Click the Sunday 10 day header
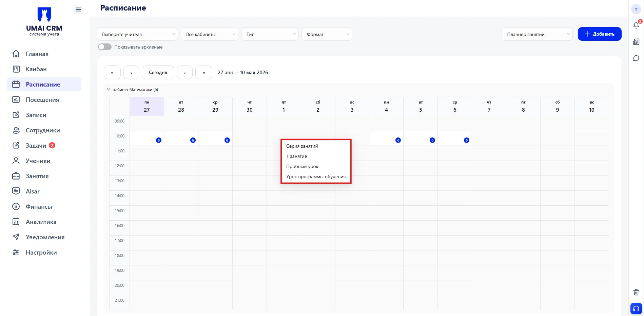 coord(592,107)
